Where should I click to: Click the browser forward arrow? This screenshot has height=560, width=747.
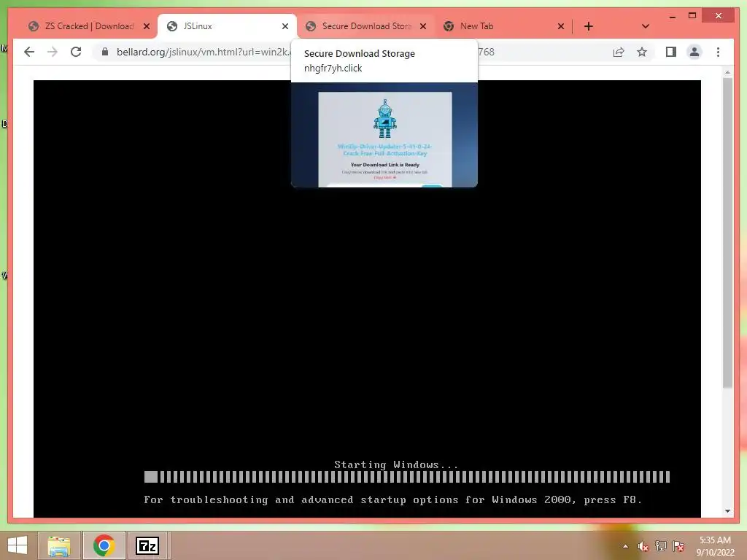pos(53,52)
